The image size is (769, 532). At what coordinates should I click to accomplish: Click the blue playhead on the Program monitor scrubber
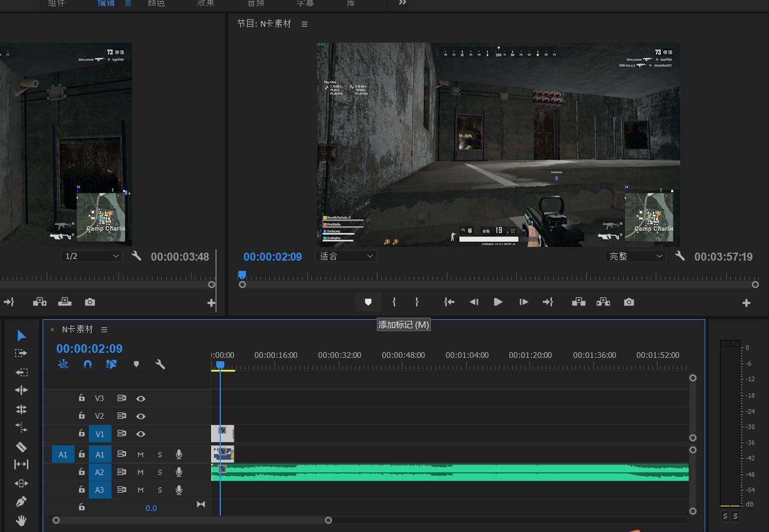[x=242, y=275]
